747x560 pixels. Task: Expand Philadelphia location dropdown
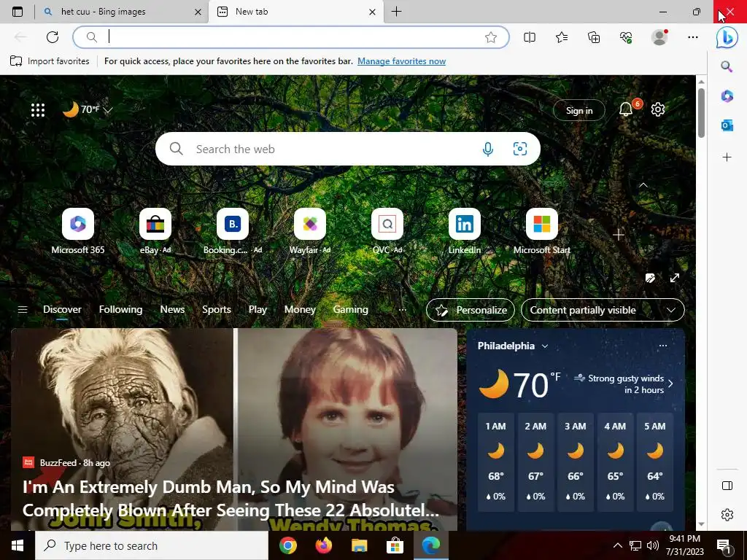[545, 346]
